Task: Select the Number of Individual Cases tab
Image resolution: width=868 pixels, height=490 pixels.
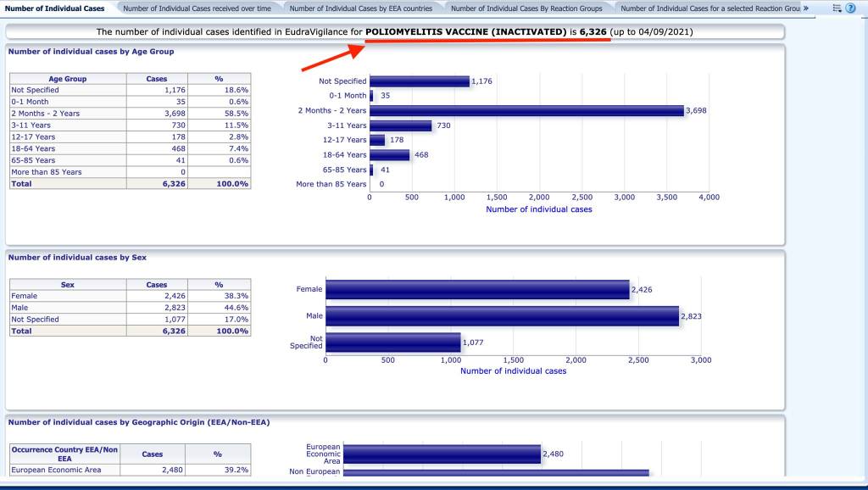Action: tap(55, 8)
